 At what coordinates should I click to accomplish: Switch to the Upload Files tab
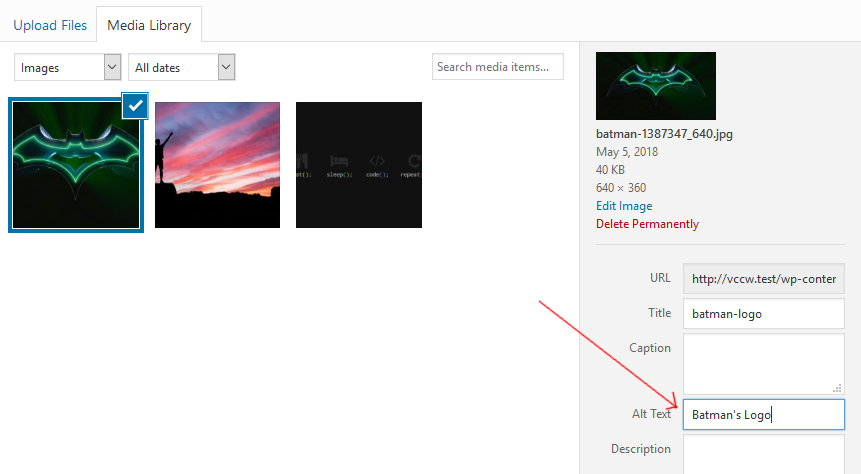point(50,25)
